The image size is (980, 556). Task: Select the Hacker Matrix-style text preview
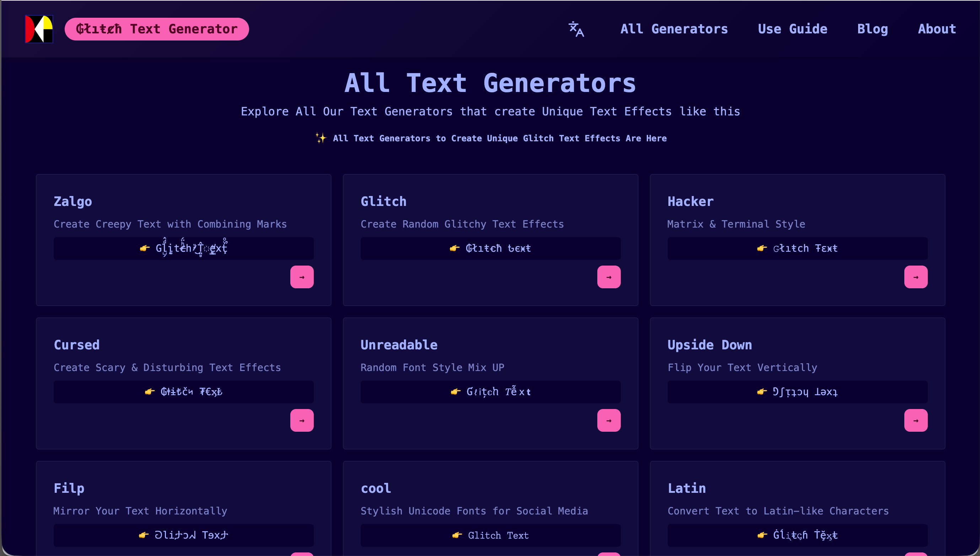click(797, 248)
